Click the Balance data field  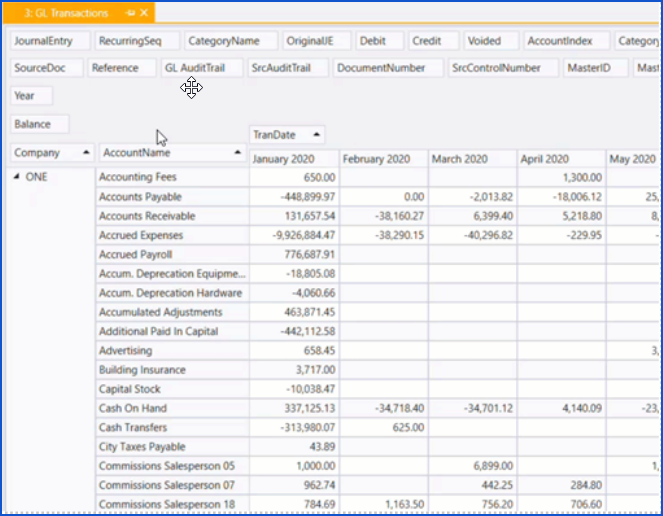38,124
